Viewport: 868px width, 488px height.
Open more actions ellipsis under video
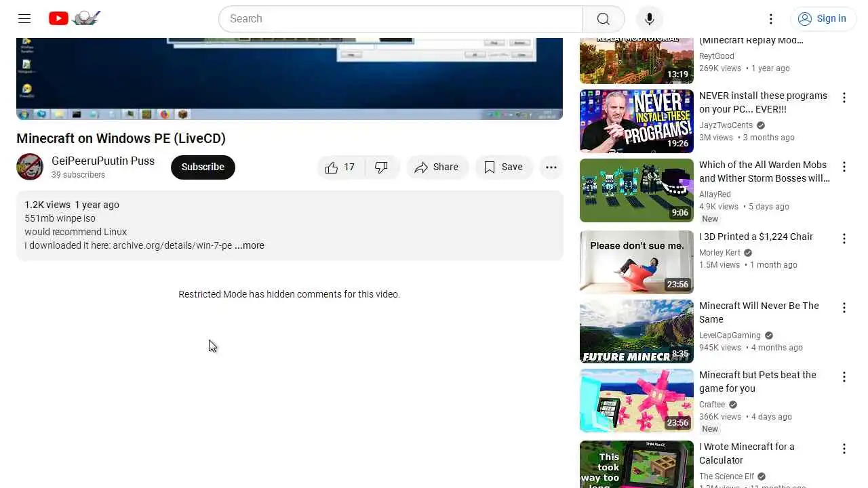[551, 167]
